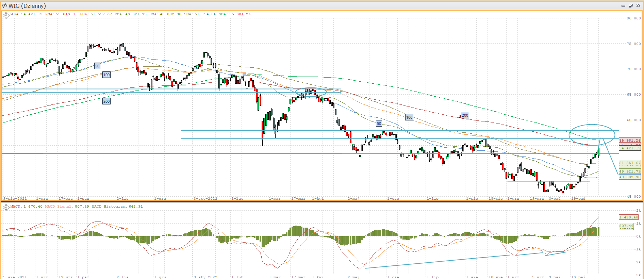
Task: Click the 0k level on the MACD axis
Action: click(x=639, y=236)
